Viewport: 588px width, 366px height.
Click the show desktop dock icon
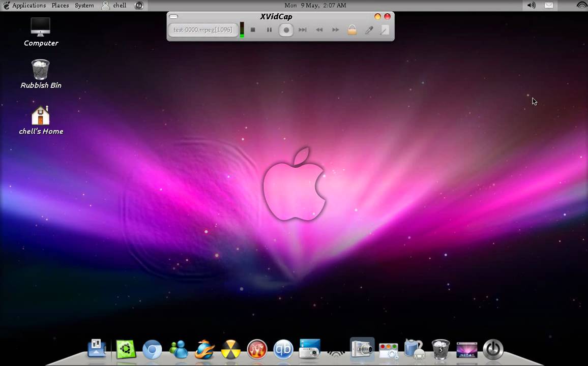tap(97, 348)
